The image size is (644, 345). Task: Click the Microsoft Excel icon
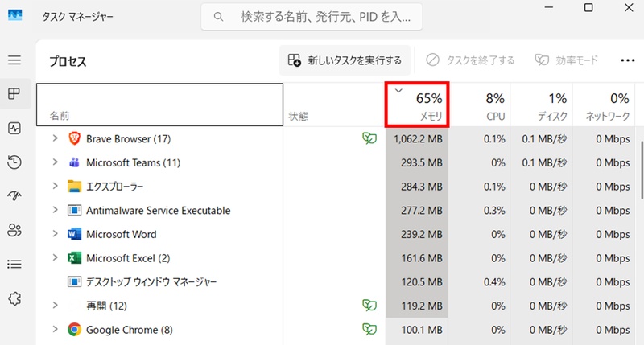(x=74, y=258)
